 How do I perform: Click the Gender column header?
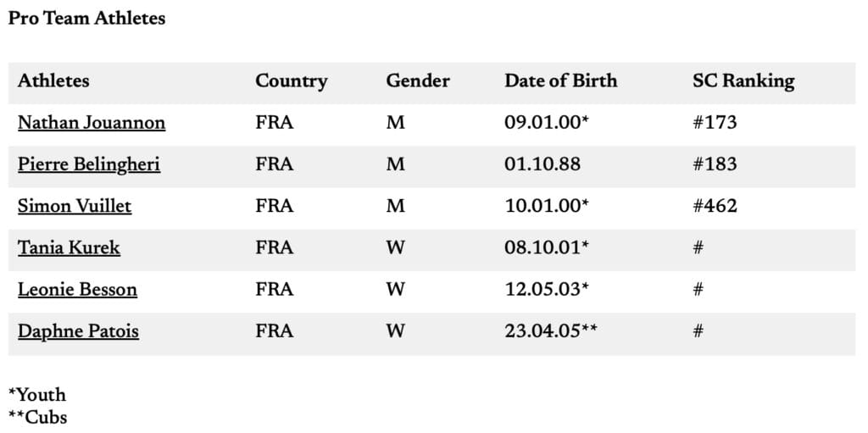pos(418,80)
